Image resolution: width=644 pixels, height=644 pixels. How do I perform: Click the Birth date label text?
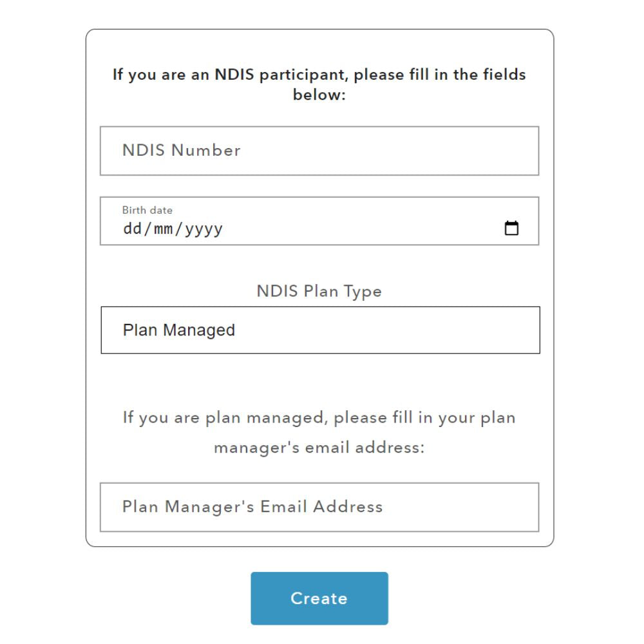[x=147, y=210]
